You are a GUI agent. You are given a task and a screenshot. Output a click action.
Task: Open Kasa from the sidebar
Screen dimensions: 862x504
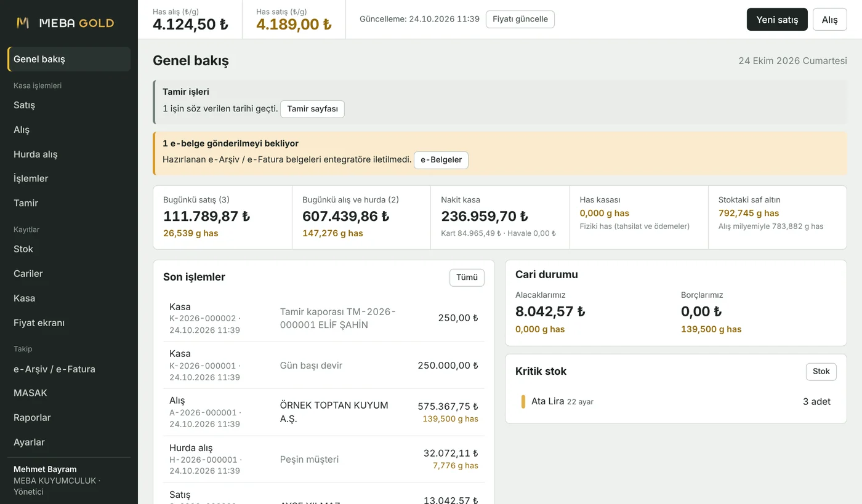[x=69, y=298]
